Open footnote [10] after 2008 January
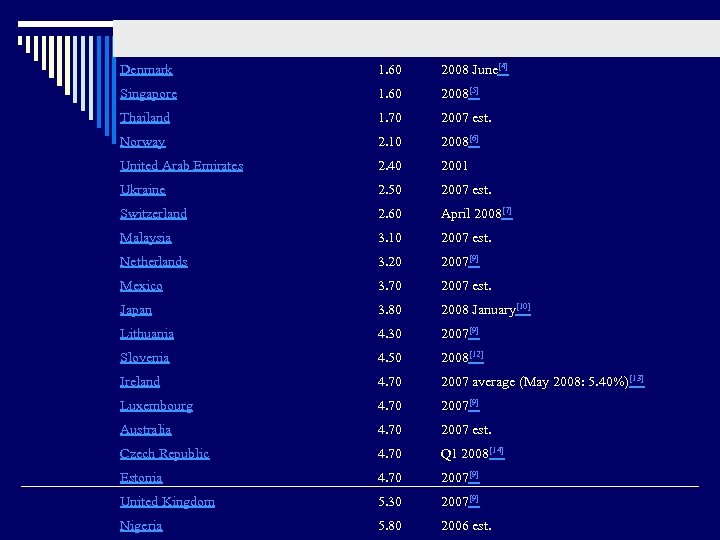Image resolution: width=720 pixels, height=540 pixels. click(x=523, y=308)
